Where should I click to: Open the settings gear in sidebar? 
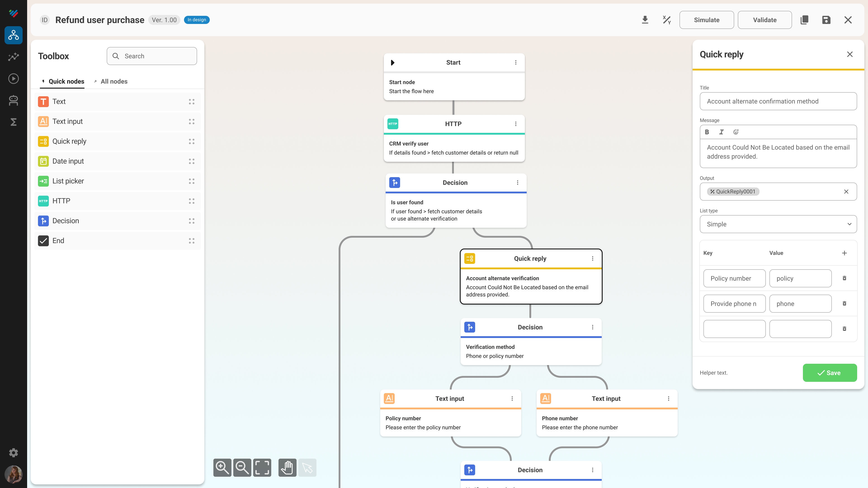[14, 453]
